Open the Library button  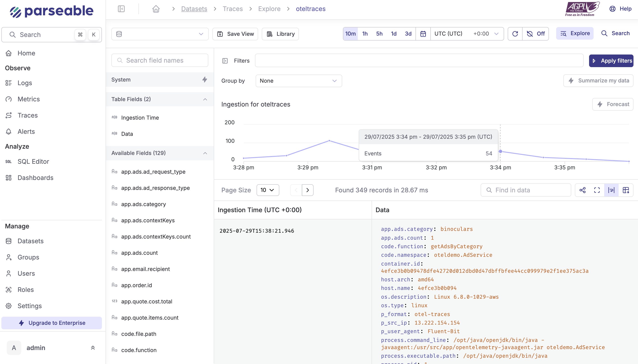click(280, 34)
